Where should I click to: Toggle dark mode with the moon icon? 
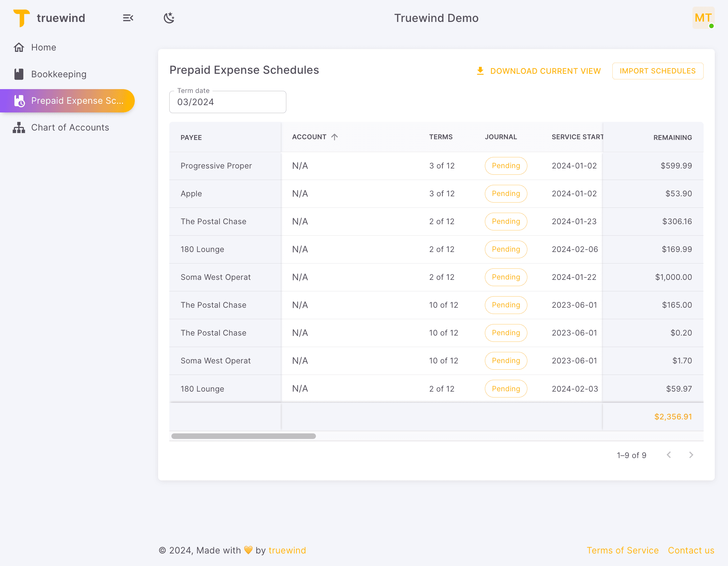coord(169,18)
